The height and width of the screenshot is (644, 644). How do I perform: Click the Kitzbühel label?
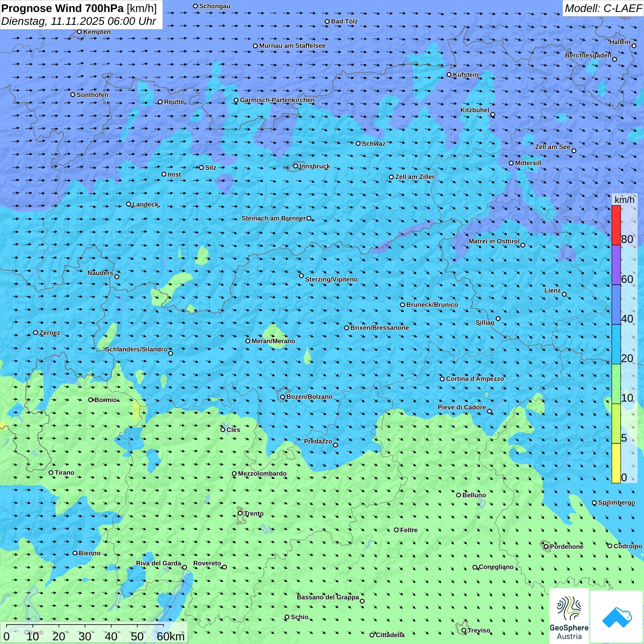pyautogui.click(x=475, y=110)
